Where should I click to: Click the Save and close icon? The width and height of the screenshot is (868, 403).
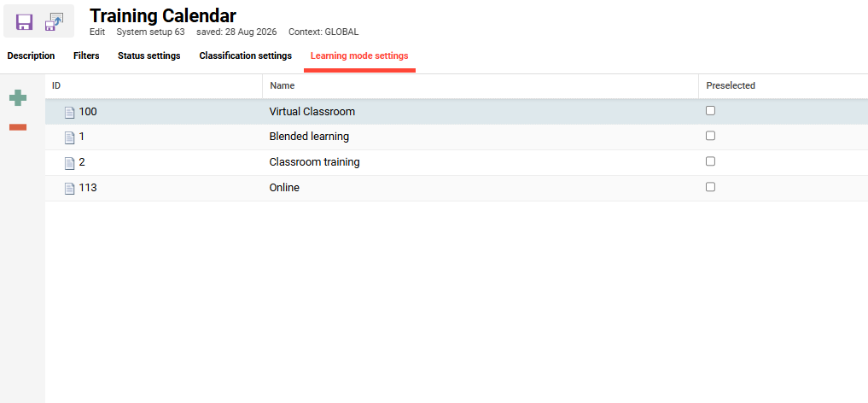click(x=54, y=21)
